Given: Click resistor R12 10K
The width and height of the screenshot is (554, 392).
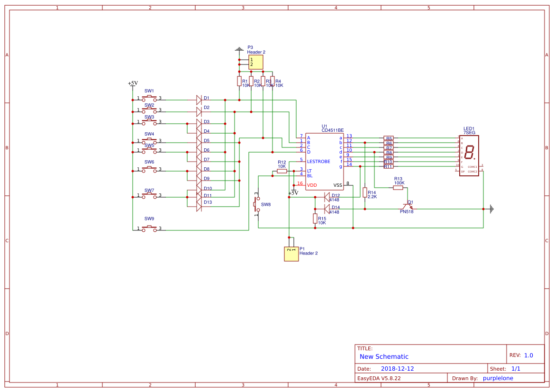Looking at the screenshot, I should pyautogui.click(x=282, y=171).
